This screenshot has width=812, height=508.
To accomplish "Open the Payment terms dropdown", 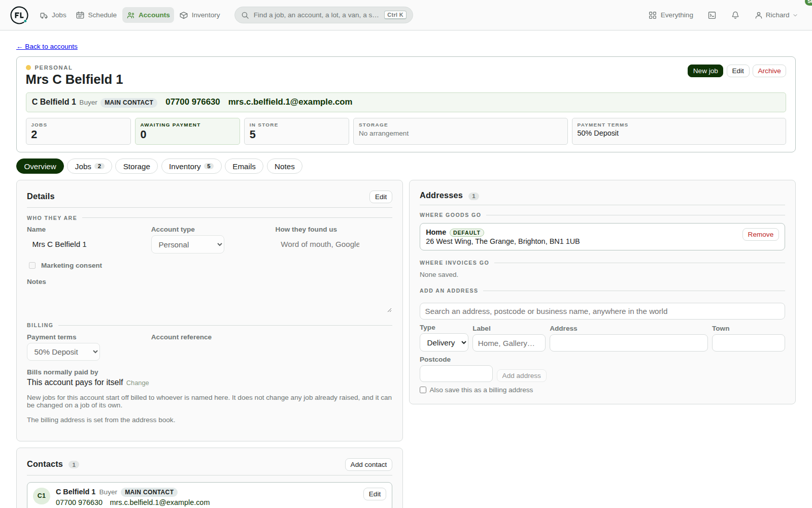I will click(63, 352).
